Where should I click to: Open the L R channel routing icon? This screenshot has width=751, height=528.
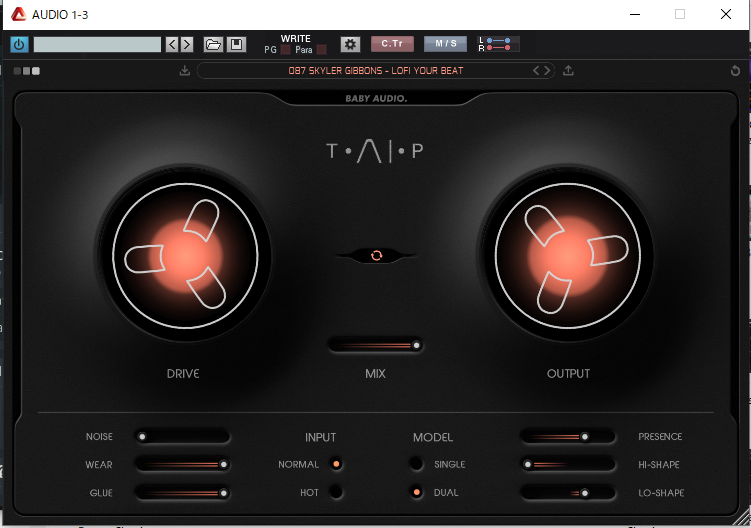(498, 44)
